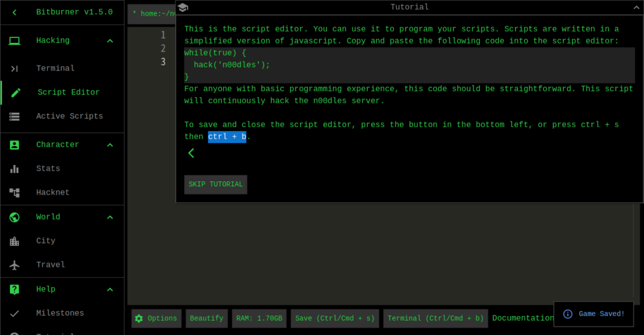Click the while(true) { code line
Viewport: 644px width, 335px height.
(215, 53)
